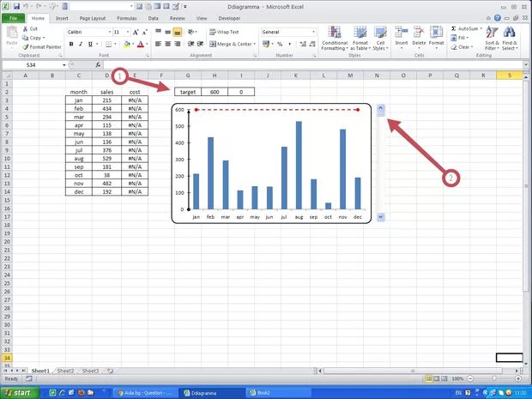
Task: Click the Paste icon in Clipboard group
Action: pos(12,33)
